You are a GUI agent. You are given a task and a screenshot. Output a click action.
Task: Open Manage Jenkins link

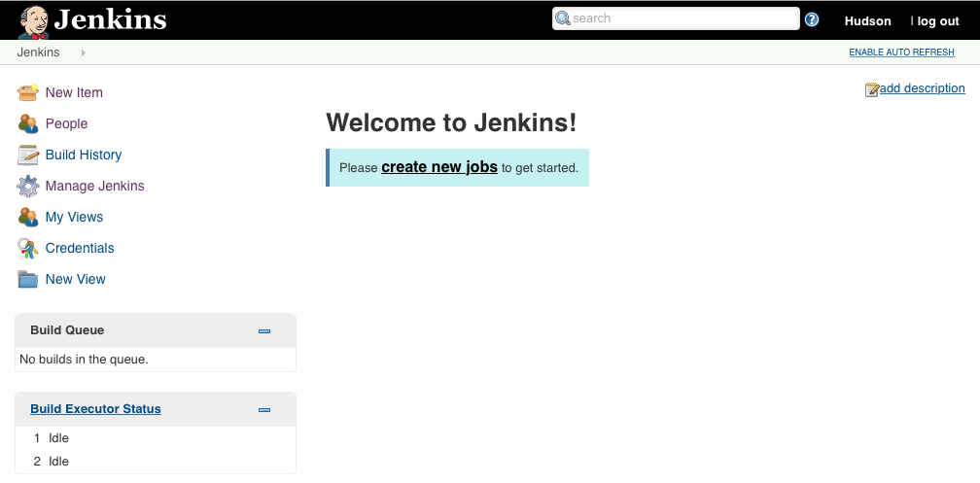click(94, 187)
